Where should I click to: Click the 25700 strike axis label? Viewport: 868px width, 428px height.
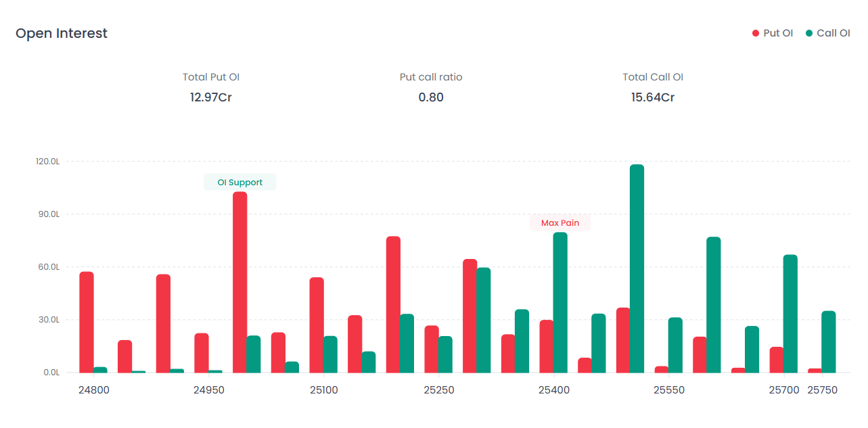pos(784,390)
